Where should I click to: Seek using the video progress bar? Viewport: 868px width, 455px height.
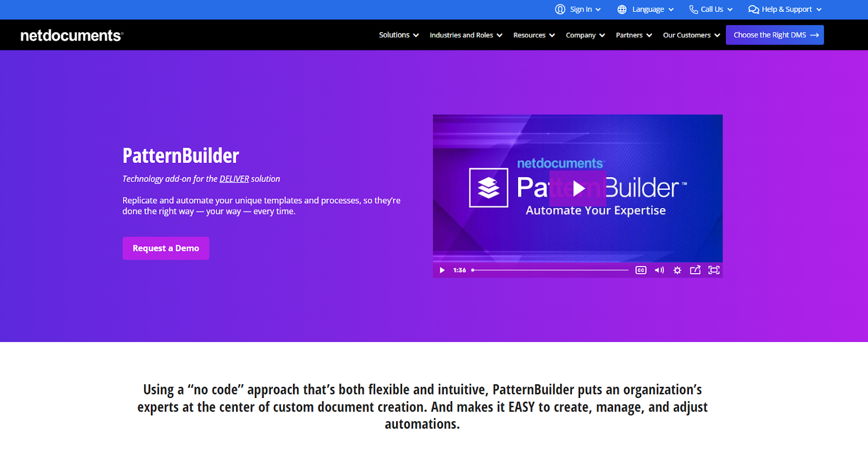(550, 270)
